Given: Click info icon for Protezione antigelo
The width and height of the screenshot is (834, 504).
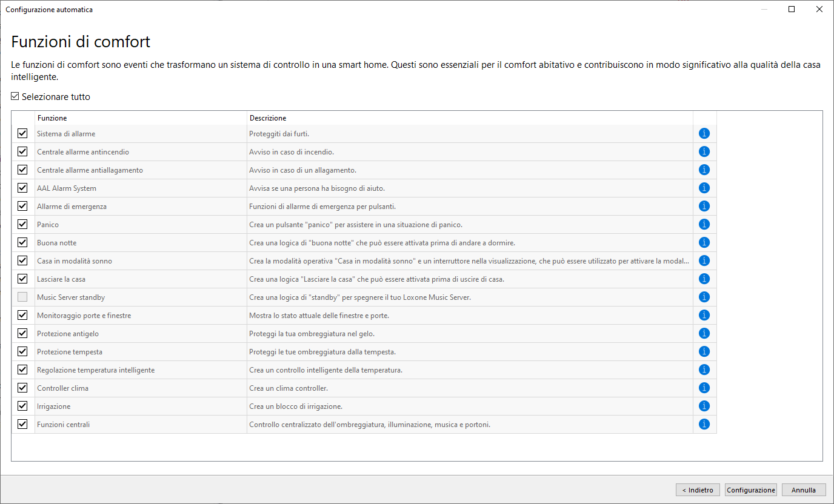Looking at the screenshot, I should tap(704, 333).
